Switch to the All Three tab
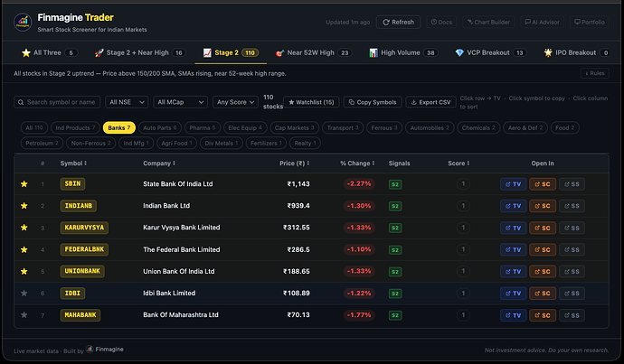The width and height of the screenshot is (624, 364). click(50, 53)
